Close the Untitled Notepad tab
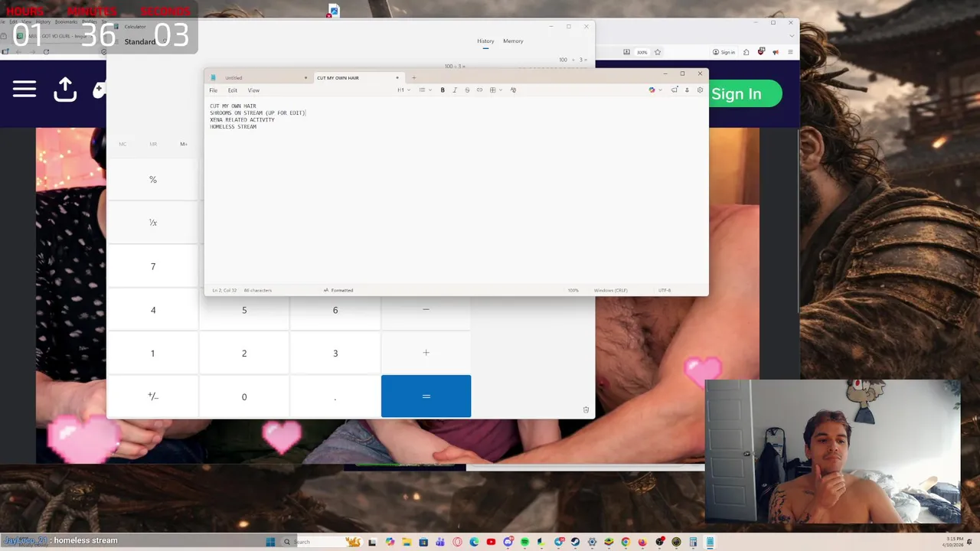Image resolution: width=980 pixels, height=551 pixels. [x=305, y=77]
